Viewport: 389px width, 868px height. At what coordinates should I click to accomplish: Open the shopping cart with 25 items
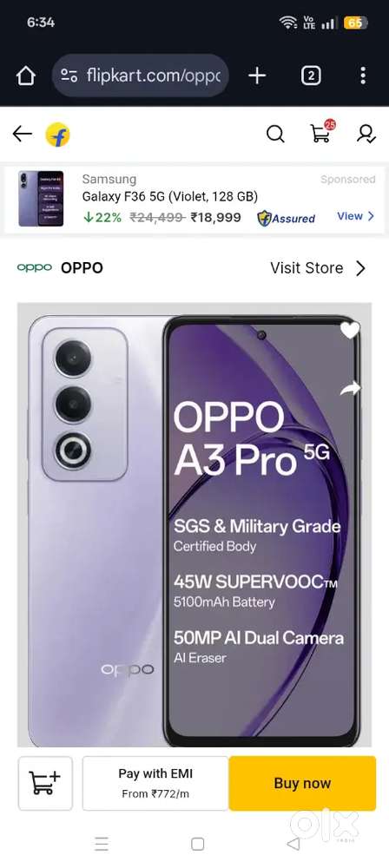click(322, 132)
